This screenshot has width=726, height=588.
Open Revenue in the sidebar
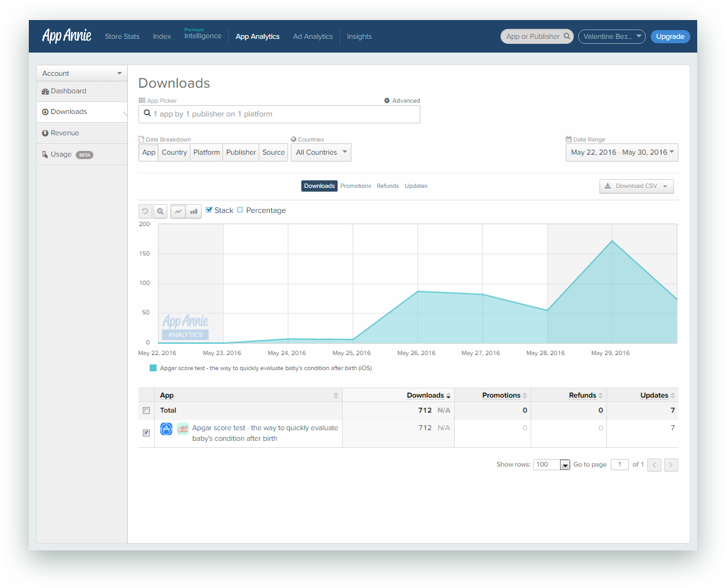coord(65,133)
